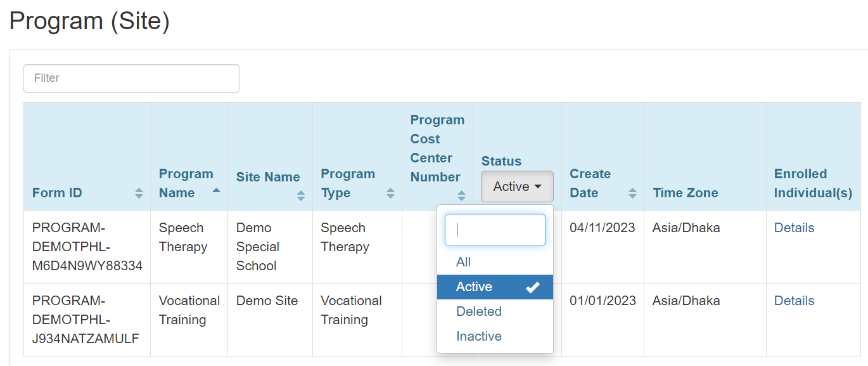Choose Inactive status option
This screenshot has width=868, height=366.
[495, 336]
